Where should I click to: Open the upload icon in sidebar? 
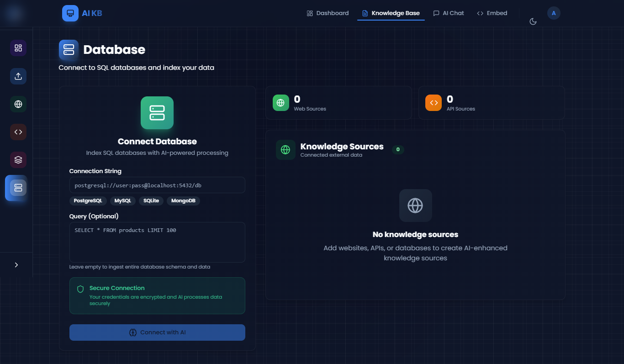pyautogui.click(x=18, y=76)
